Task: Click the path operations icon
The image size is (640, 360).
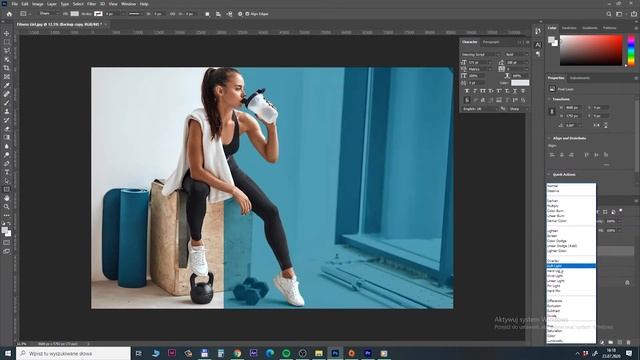Action: 207,14
